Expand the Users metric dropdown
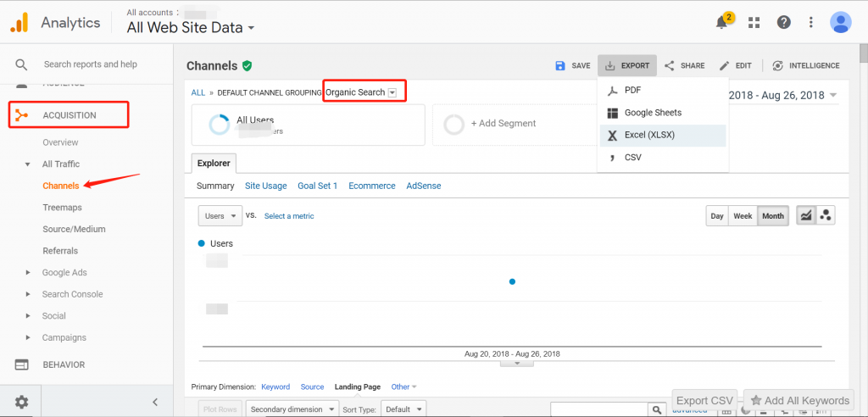The image size is (868, 417). tap(220, 216)
